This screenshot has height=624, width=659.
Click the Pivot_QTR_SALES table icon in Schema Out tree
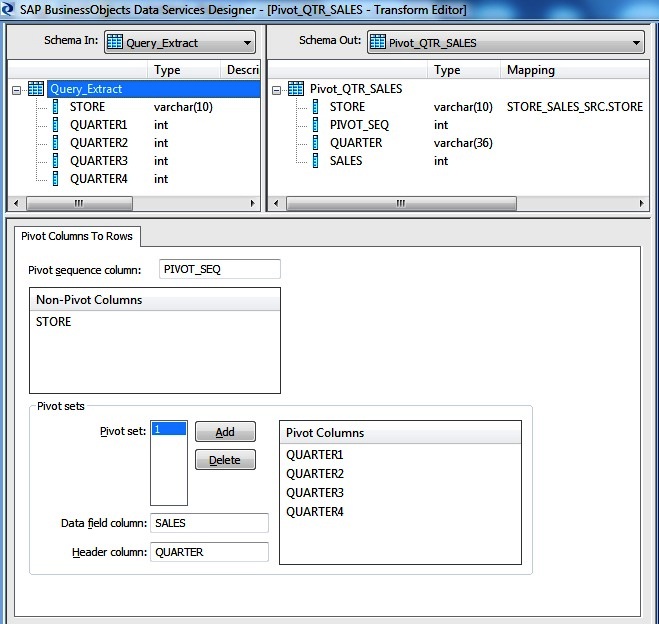coord(295,89)
